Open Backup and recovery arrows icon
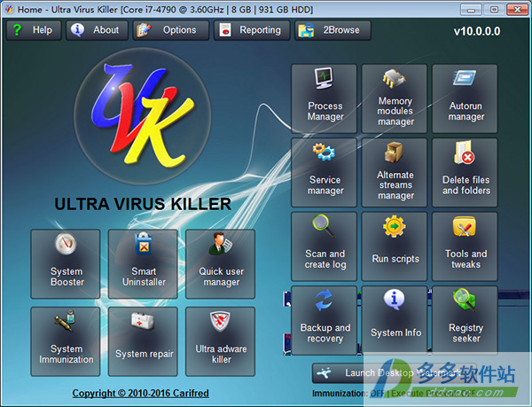532x407 pixels. click(324, 301)
